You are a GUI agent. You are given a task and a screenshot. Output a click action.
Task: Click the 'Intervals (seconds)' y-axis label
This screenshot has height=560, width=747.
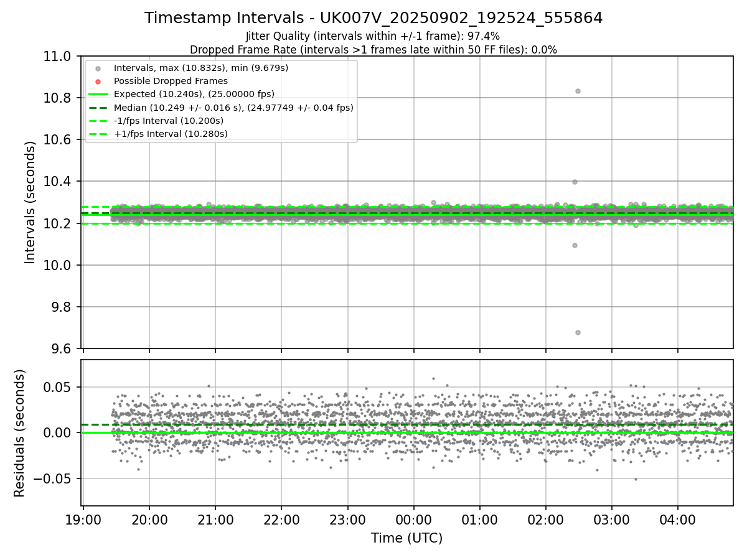click(31, 202)
